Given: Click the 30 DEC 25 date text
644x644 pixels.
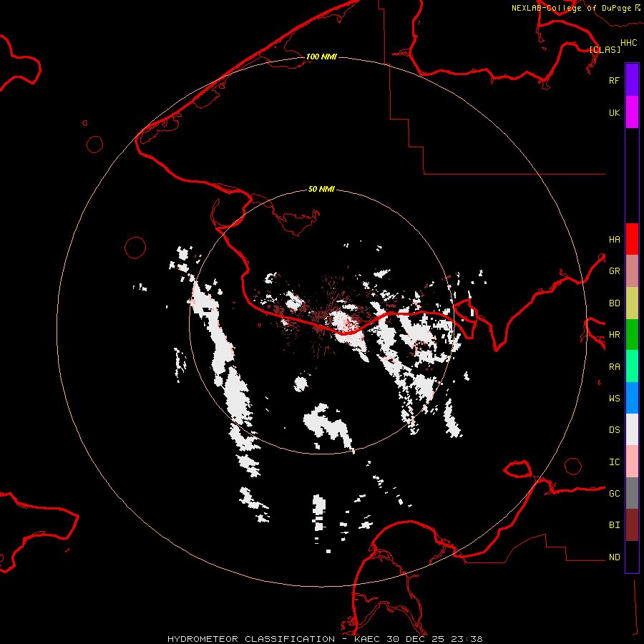Looking at the screenshot, I should [x=415, y=639].
